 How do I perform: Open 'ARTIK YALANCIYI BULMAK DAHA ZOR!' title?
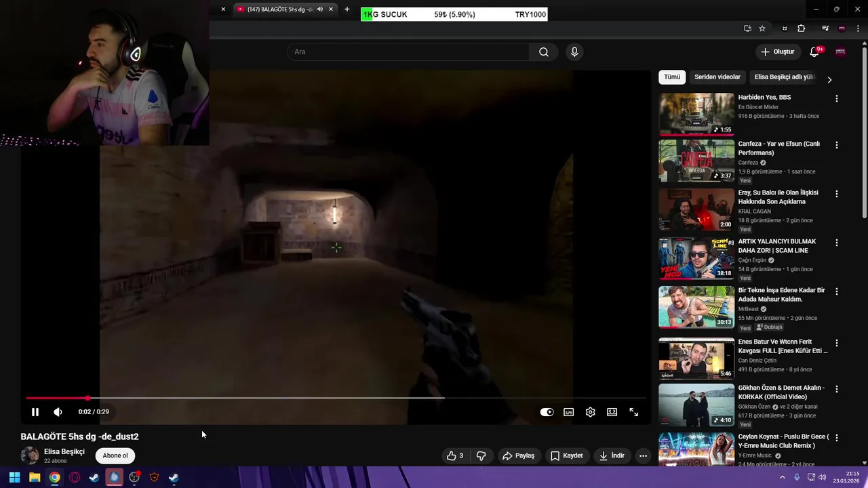[x=777, y=246]
